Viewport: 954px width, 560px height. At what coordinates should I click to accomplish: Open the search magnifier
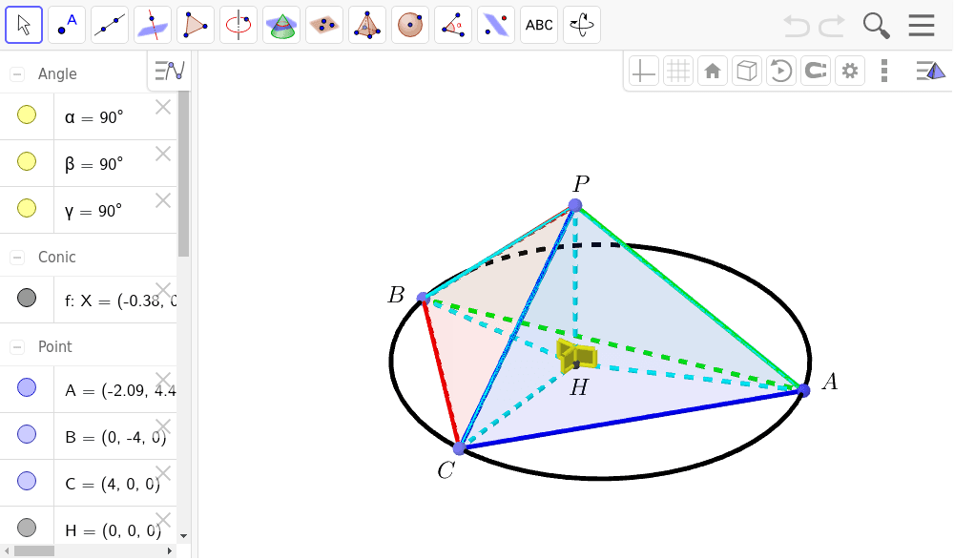pos(876,26)
